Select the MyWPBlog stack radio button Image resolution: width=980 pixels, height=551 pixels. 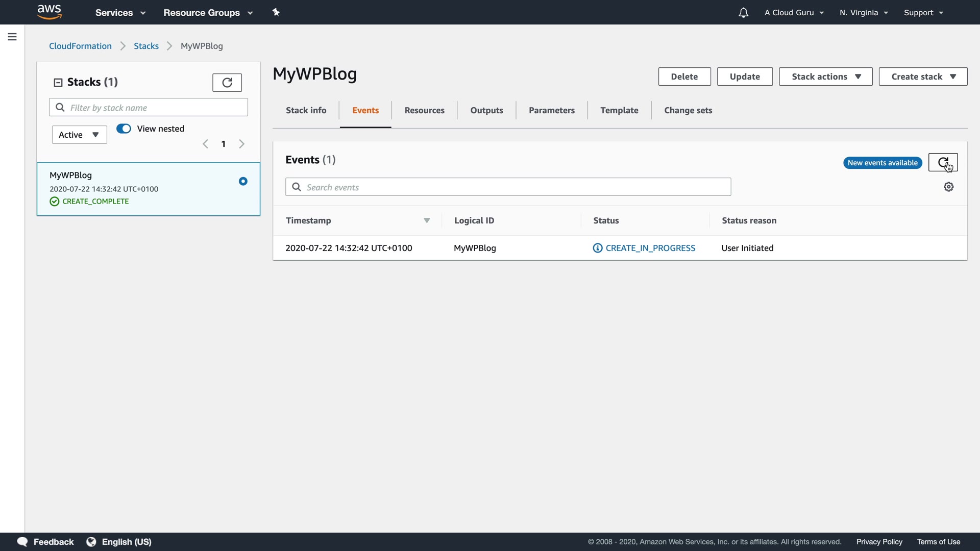pos(243,181)
